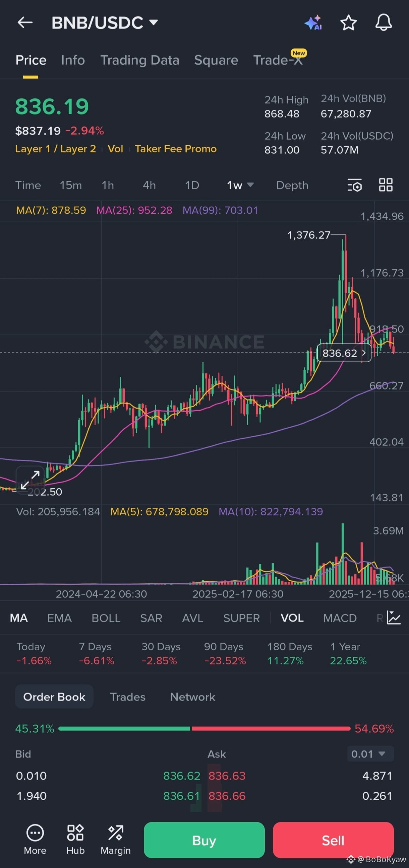The width and height of the screenshot is (409, 868).
Task: Select the 836.63 ask price
Action: (227, 776)
